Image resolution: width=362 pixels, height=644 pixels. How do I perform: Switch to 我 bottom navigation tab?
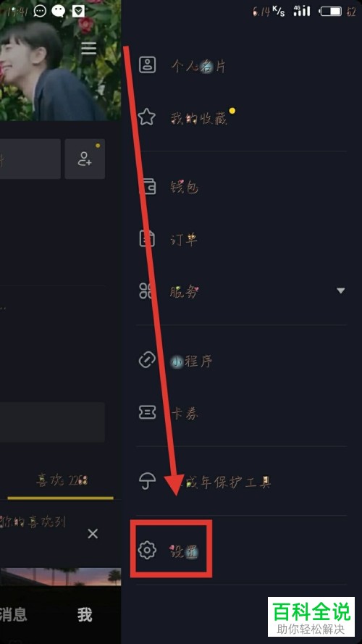coord(85,615)
